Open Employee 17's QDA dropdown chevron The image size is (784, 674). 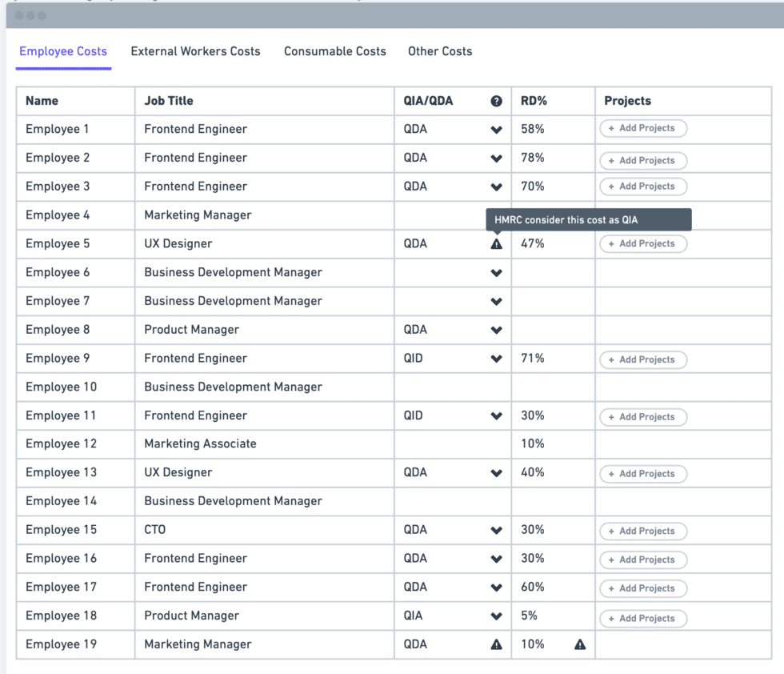coord(496,587)
